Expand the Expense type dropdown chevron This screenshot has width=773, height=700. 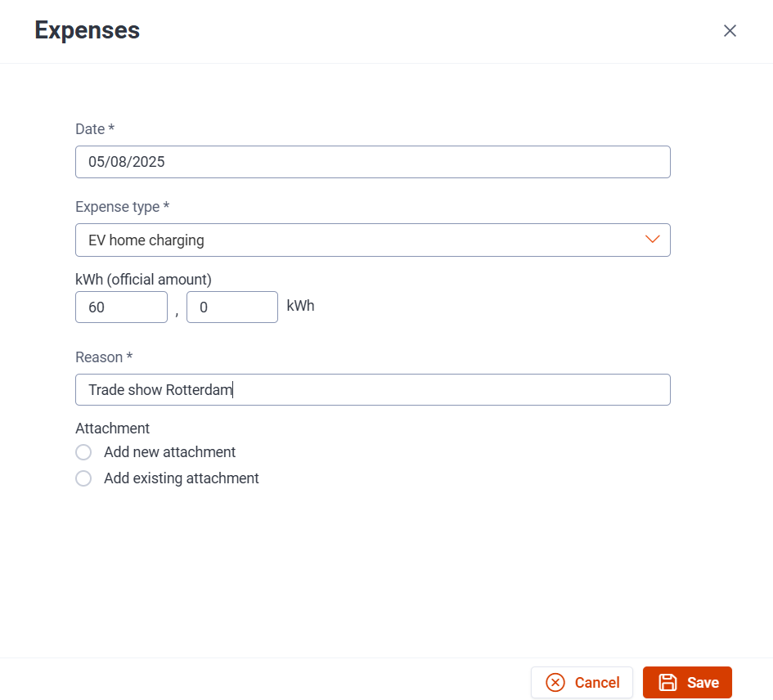[652, 240]
